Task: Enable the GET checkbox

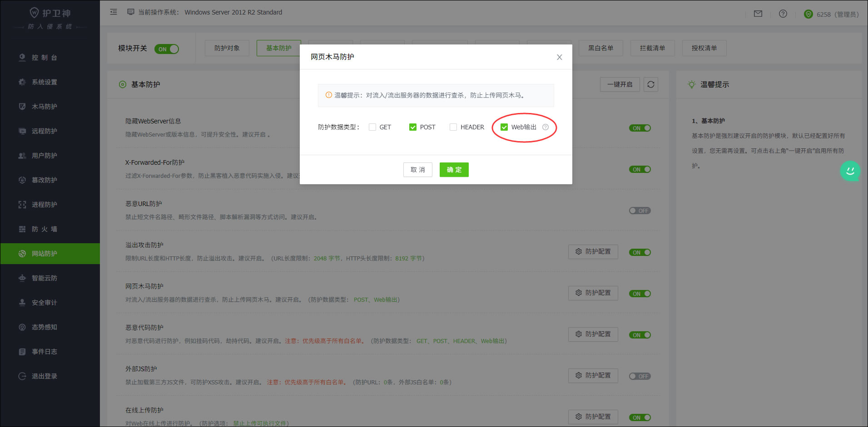Action: point(372,127)
